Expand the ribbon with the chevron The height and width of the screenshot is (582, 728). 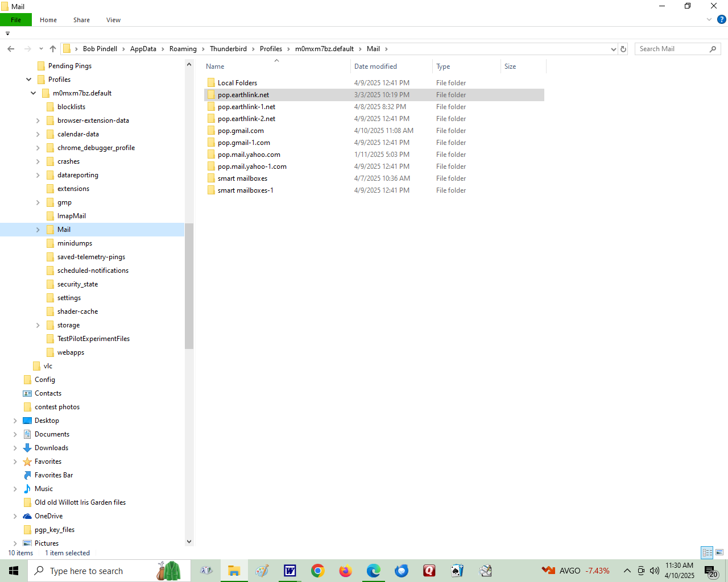pos(709,19)
